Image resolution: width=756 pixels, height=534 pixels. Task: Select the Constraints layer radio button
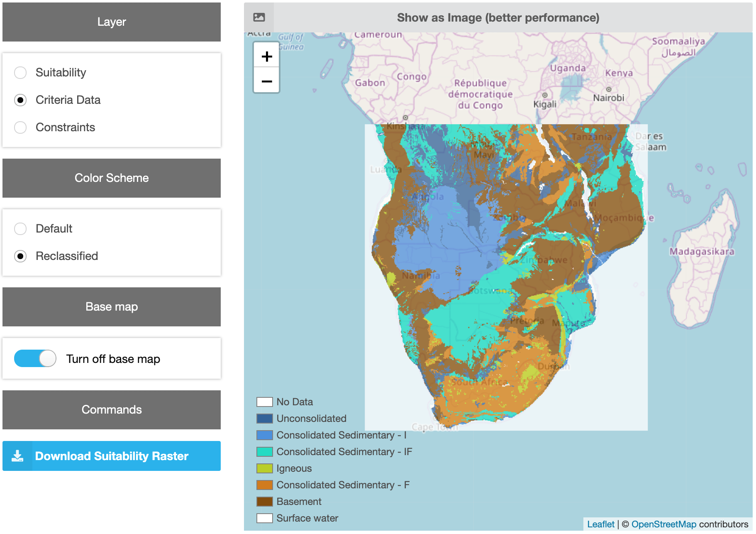(20, 127)
